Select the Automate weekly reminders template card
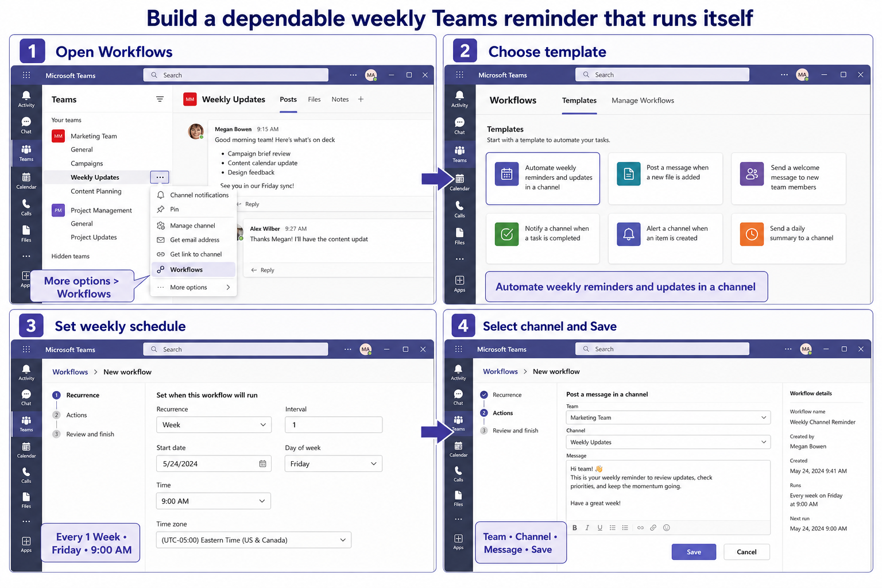The image size is (882, 588). coord(543,179)
